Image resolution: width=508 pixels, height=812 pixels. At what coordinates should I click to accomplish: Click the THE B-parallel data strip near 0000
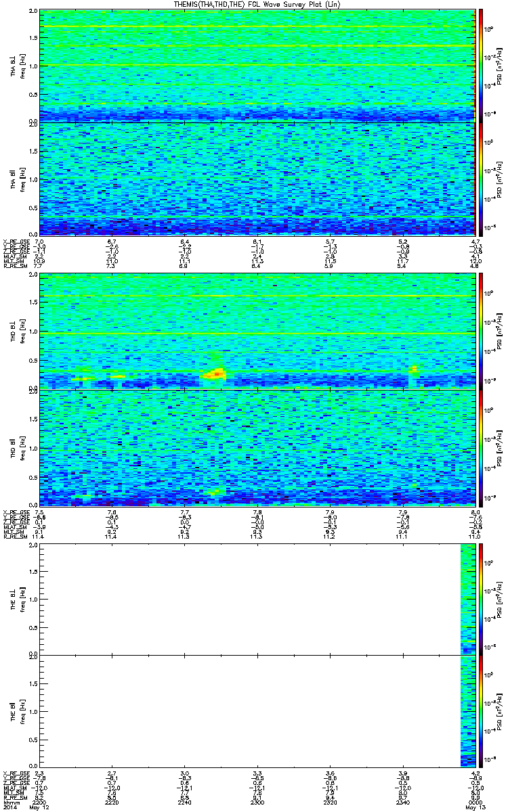coord(467,710)
